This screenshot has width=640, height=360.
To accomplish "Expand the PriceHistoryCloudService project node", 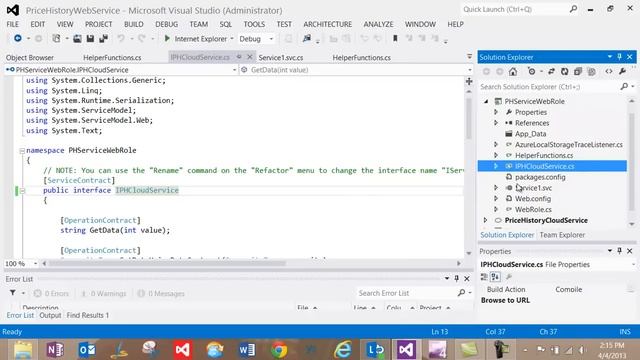I will click(x=485, y=220).
